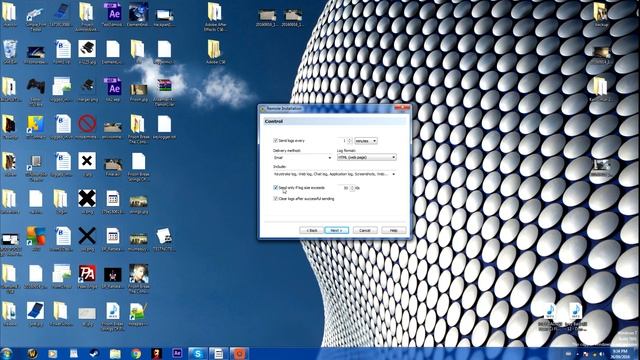Select the thin black X jpeg icon
640x360 pixels.
pos(87,239)
